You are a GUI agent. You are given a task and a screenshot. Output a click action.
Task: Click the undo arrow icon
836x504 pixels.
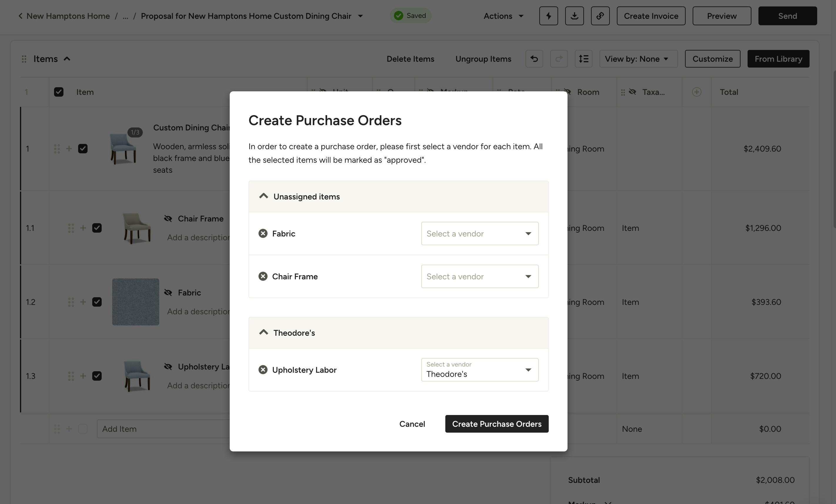coord(534,59)
